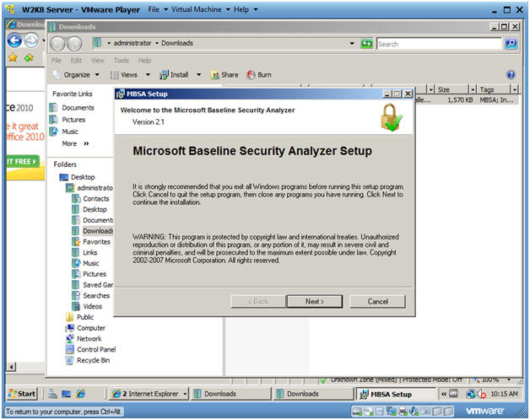This screenshot has width=530, height=420.
Task: Click the IE zoom level 100% control
Action: point(492,380)
